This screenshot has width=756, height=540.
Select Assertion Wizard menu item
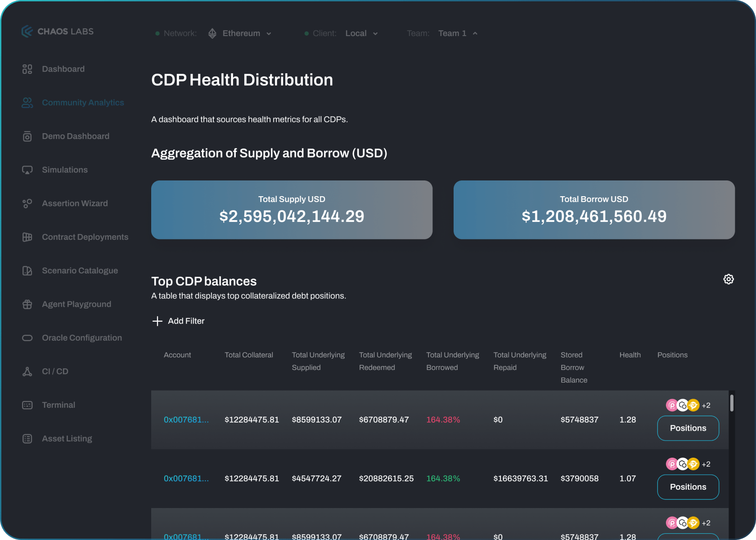(x=75, y=203)
